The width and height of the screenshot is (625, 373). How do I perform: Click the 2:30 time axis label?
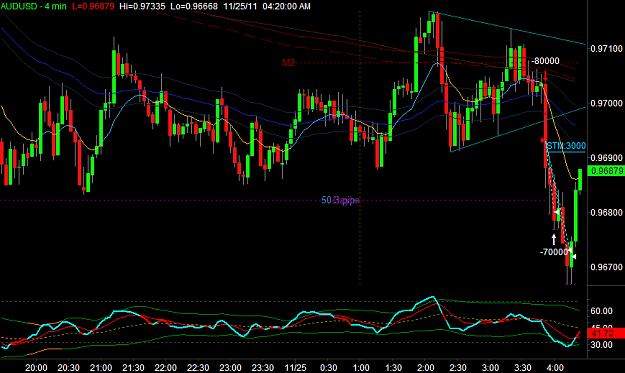[x=458, y=367]
